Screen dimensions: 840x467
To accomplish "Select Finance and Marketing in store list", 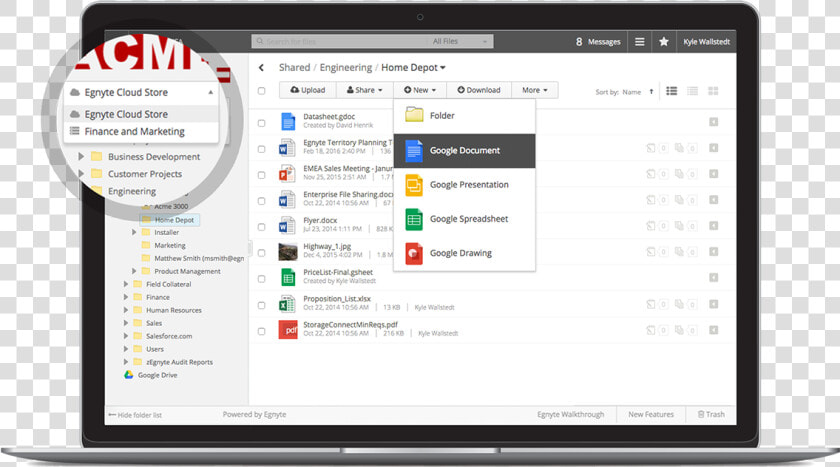I will pyautogui.click(x=141, y=131).
